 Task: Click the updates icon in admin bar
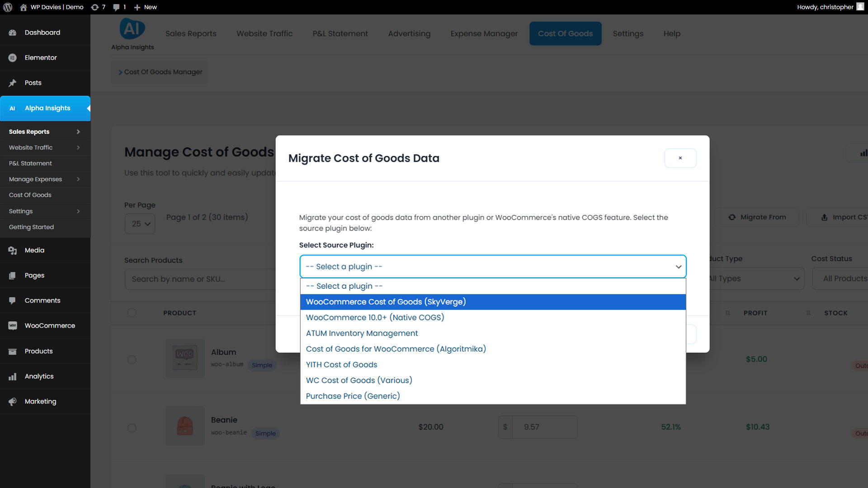click(94, 7)
